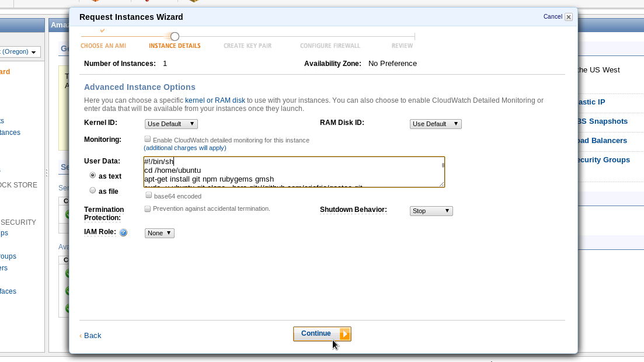Viewport: 644px width, 362px height.
Task: Enable termination protection checkbox
Action: 148,208
